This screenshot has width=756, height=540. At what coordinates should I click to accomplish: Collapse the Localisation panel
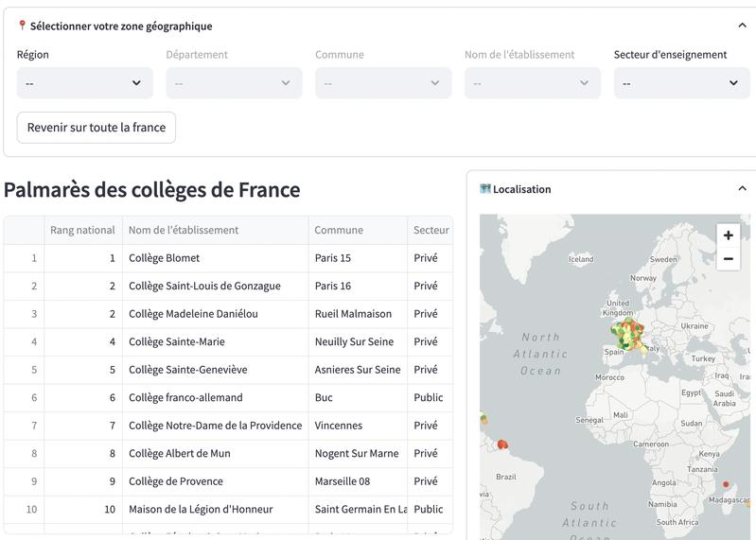pyautogui.click(x=742, y=189)
